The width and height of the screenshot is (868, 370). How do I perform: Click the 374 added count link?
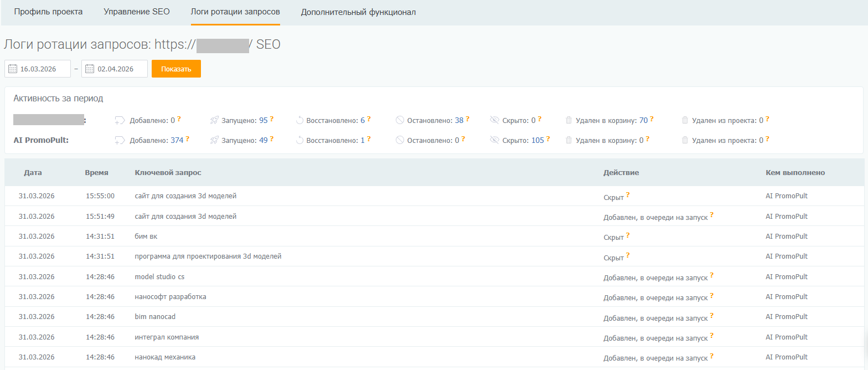177,141
